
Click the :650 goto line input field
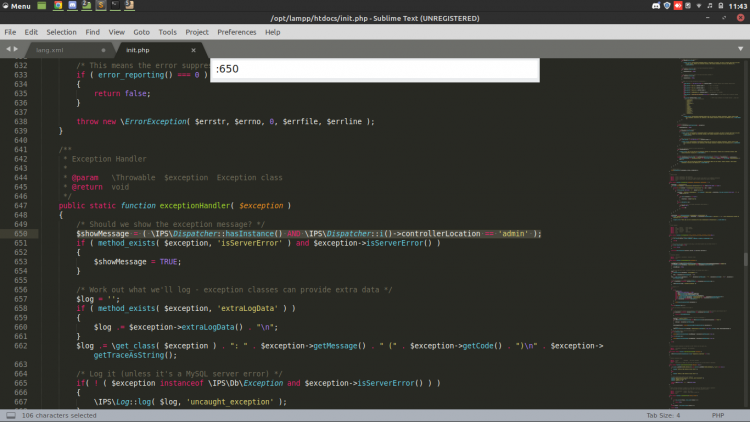pos(373,70)
